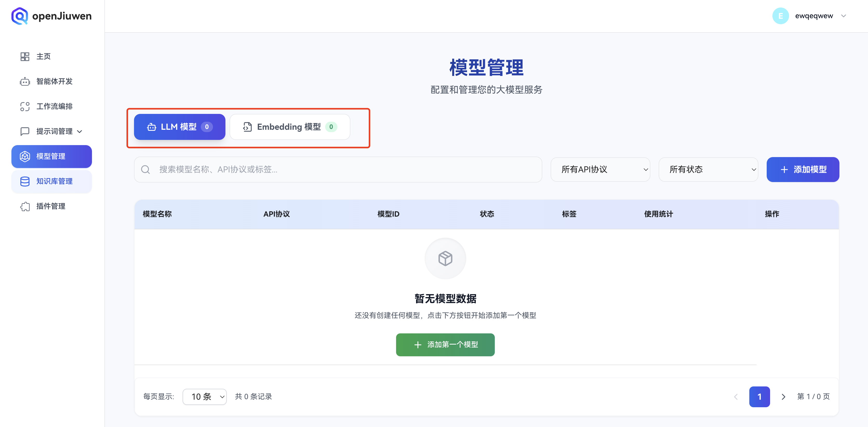Select the 主页 home icon in sidebar
868x427 pixels.
(x=25, y=56)
